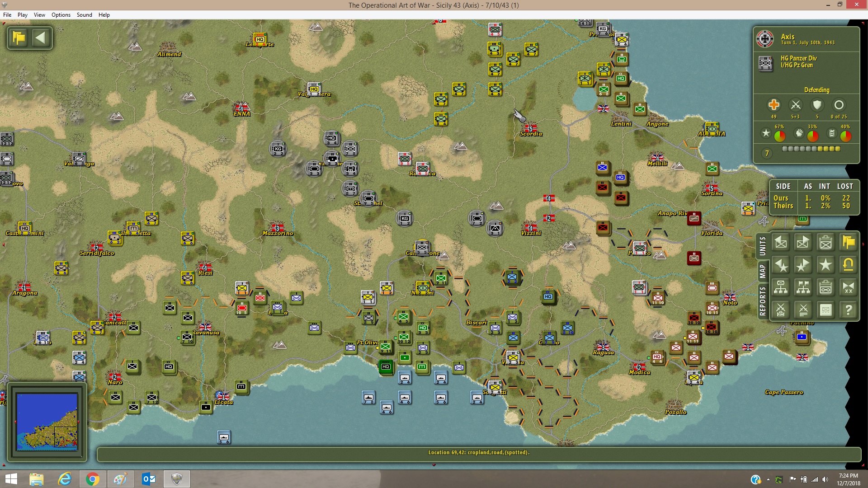Click the circle movement allowance icon
The image size is (868, 488).
point(839,105)
